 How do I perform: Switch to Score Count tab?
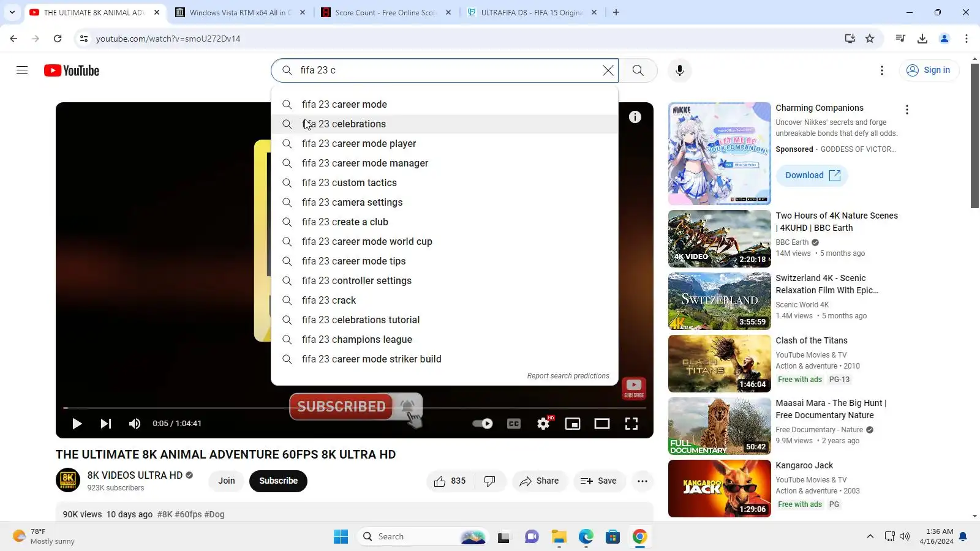(x=386, y=12)
